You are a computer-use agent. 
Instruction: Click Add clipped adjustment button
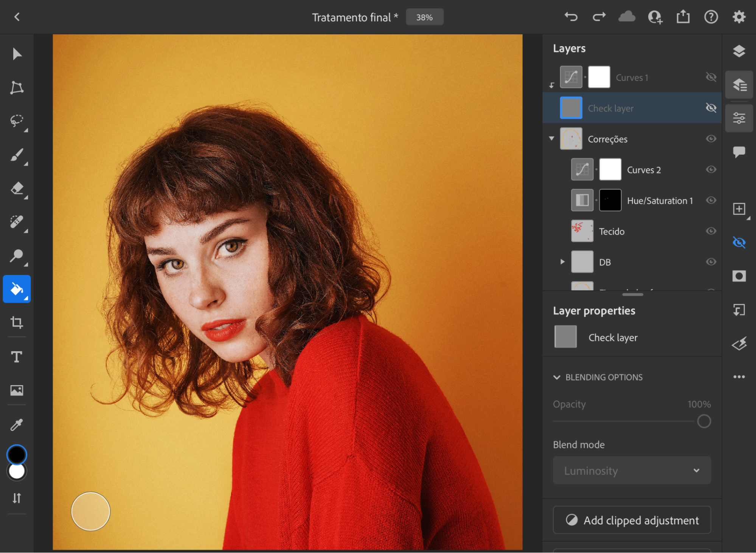[632, 520]
